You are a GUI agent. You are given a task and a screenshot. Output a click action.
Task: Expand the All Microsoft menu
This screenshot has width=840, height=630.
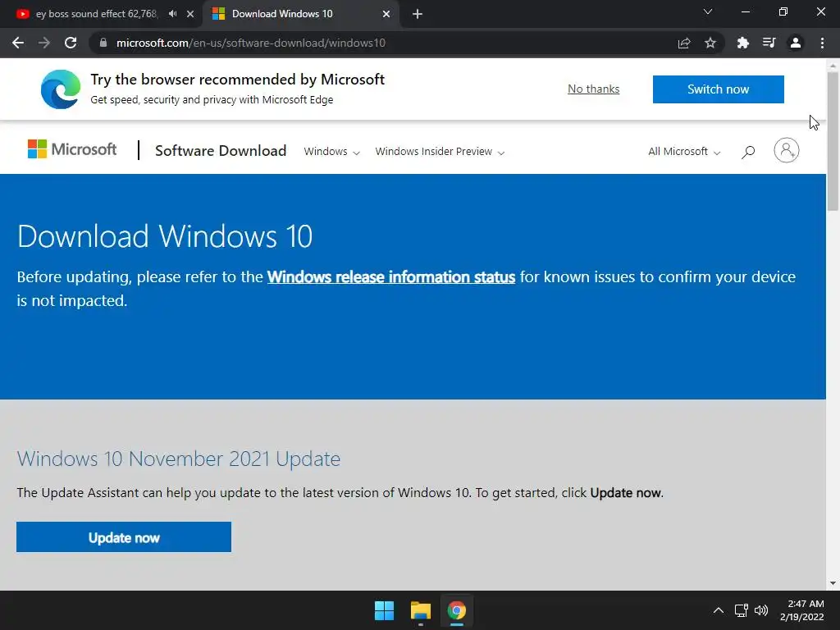coord(684,152)
